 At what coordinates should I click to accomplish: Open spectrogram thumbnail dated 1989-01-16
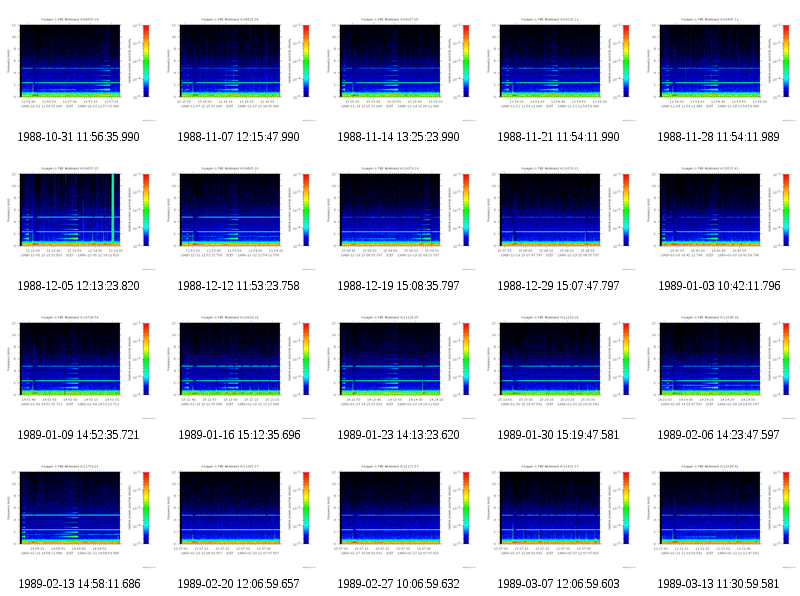[239, 367]
